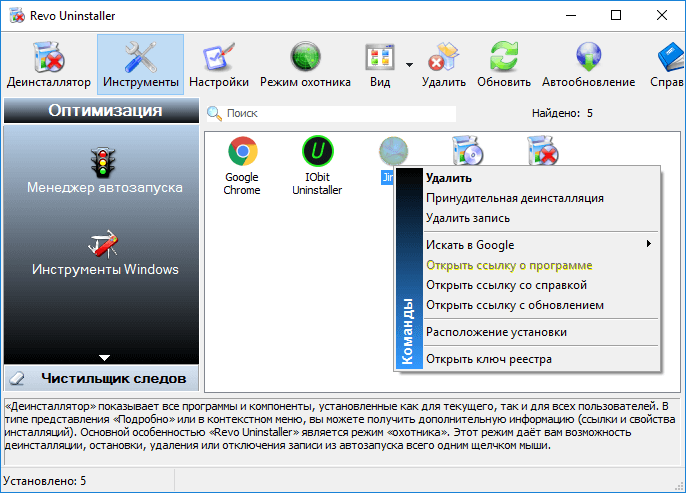Open Искать в Google submenu
The image size is (686, 493).
(x=542, y=245)
